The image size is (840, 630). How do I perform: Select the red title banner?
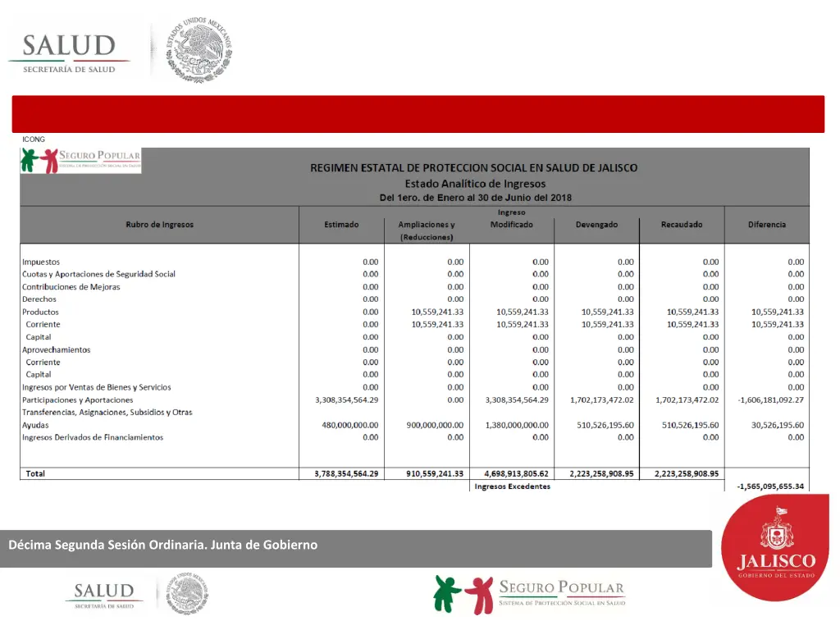click(418, 114)
